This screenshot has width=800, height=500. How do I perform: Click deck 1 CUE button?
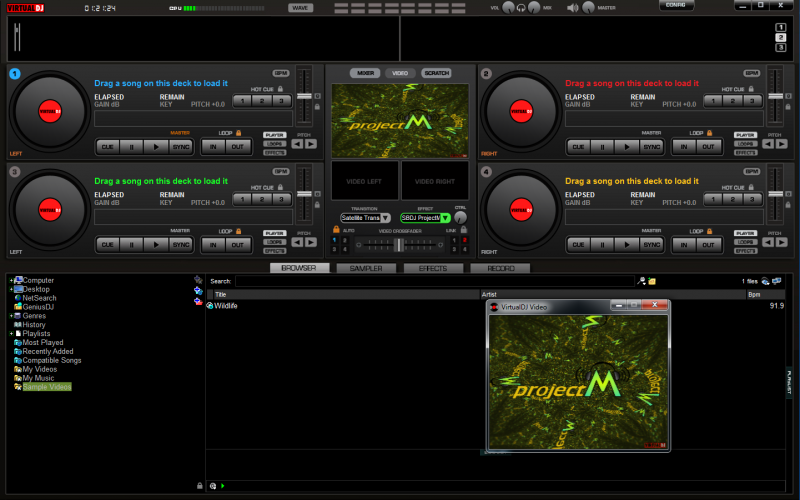click(108, 147)
